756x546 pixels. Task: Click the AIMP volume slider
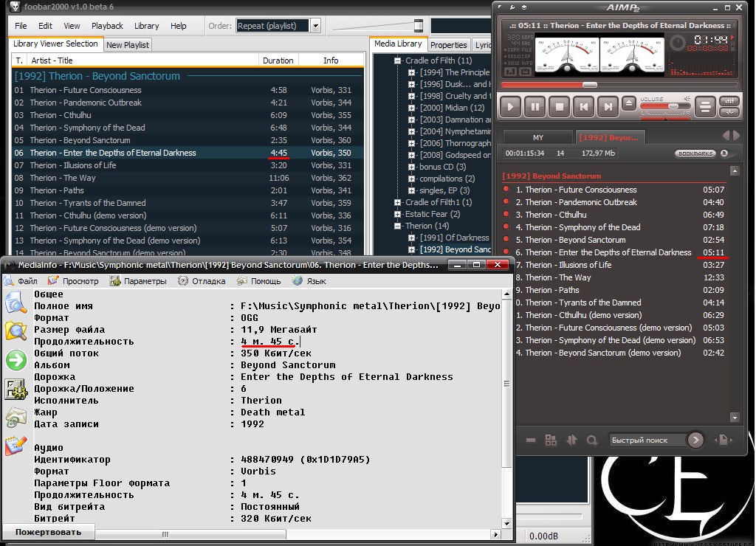click(664, 106)
